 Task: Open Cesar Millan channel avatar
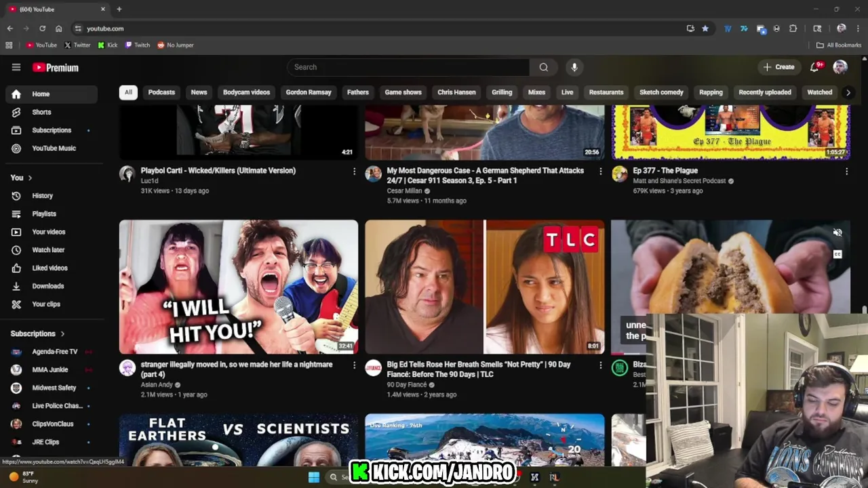pyautogui.click(x=374, y=174)
